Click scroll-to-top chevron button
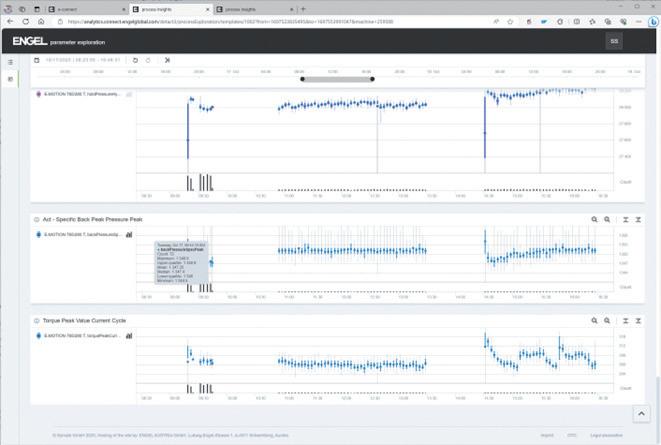Viewport: 661px width, 445px height. 641,414
